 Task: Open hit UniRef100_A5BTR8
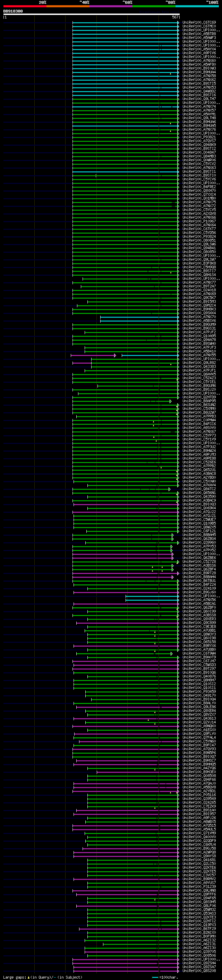[199, 34]
